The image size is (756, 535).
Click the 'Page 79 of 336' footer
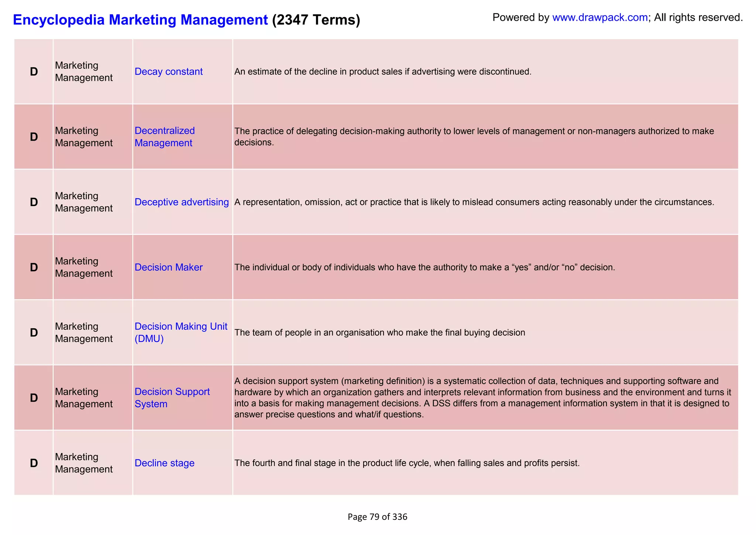[377, 517]
